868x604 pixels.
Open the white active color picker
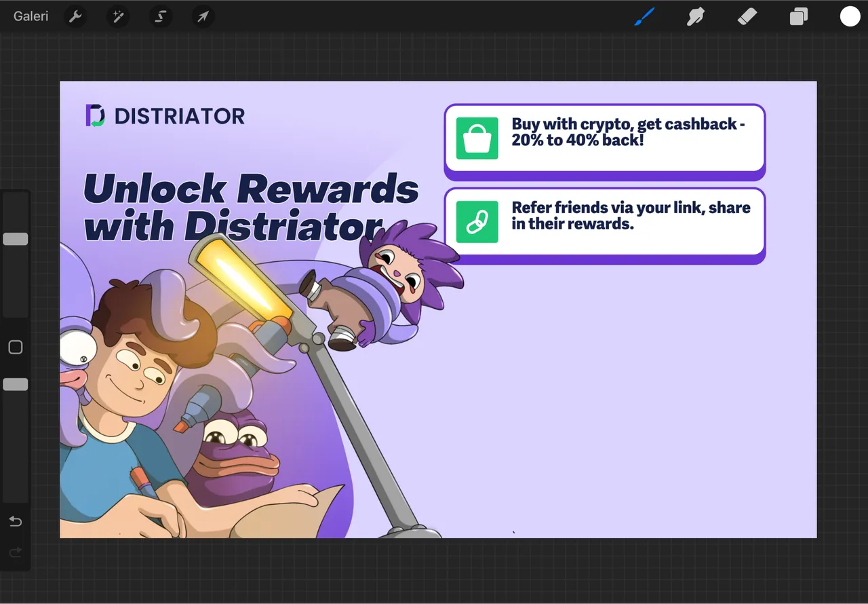850,16
